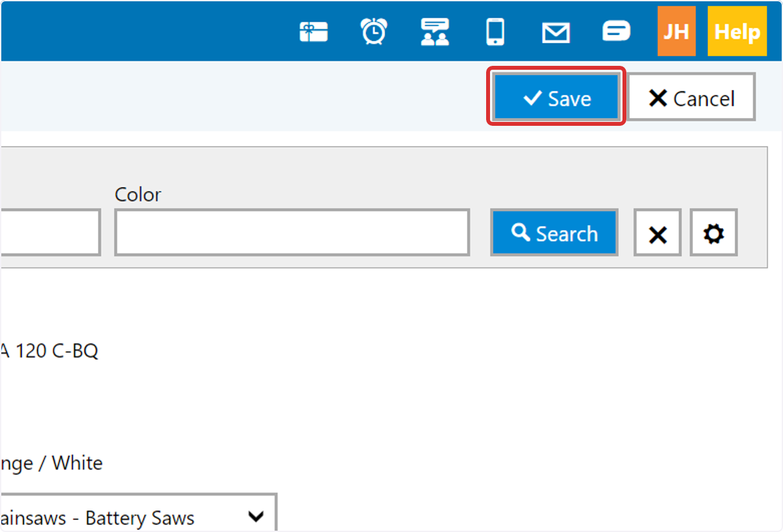Click the yellow Help button
783x532 pixels.
(x=737, y=31)
